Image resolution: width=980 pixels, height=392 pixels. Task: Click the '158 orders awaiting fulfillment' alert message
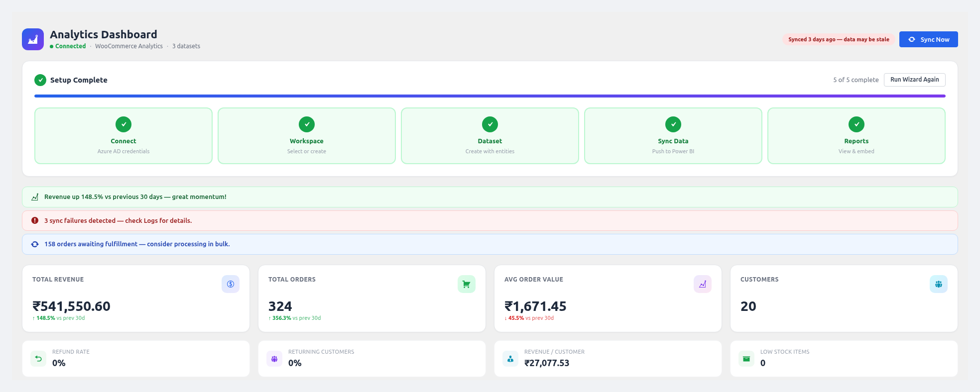(x=137, y=244)
